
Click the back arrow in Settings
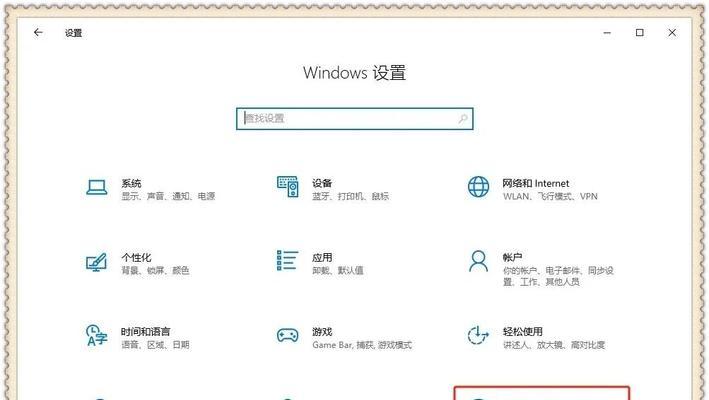click(38, 33)
